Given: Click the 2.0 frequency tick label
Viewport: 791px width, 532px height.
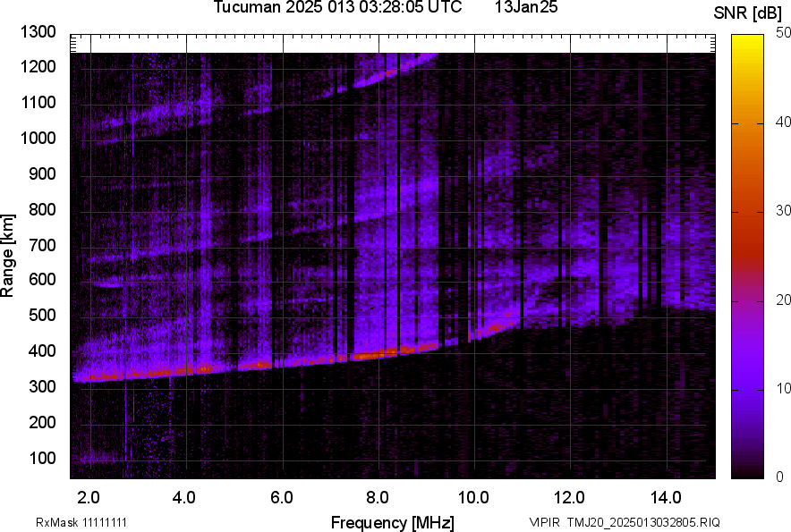Looking at the screenshot, I should click(89, 497).
